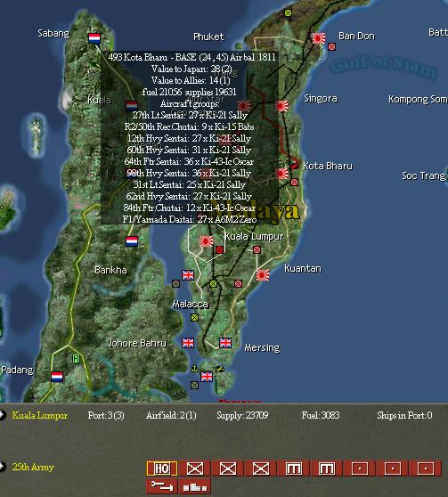Click the Dutch flag next to Kuala label
Image resolution: width=448 pixels, height=497 pixels.
click(x=132, y=106)
